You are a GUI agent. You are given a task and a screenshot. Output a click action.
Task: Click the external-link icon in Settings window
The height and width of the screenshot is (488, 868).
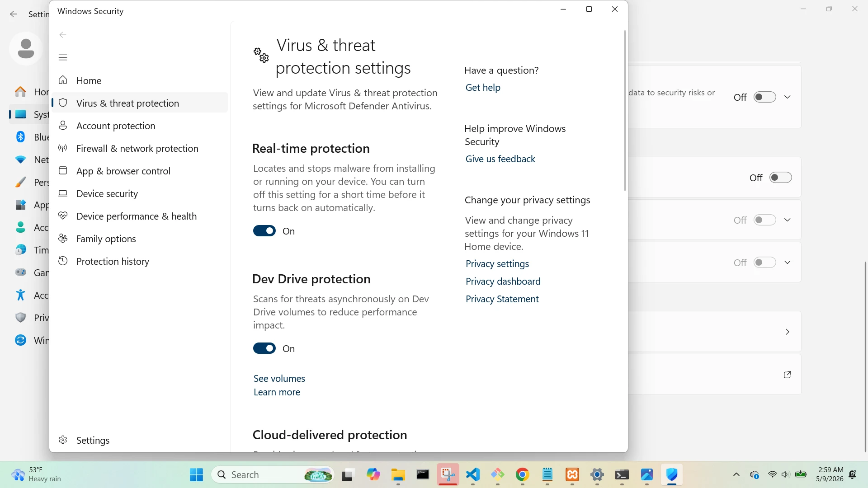[788, 375]
